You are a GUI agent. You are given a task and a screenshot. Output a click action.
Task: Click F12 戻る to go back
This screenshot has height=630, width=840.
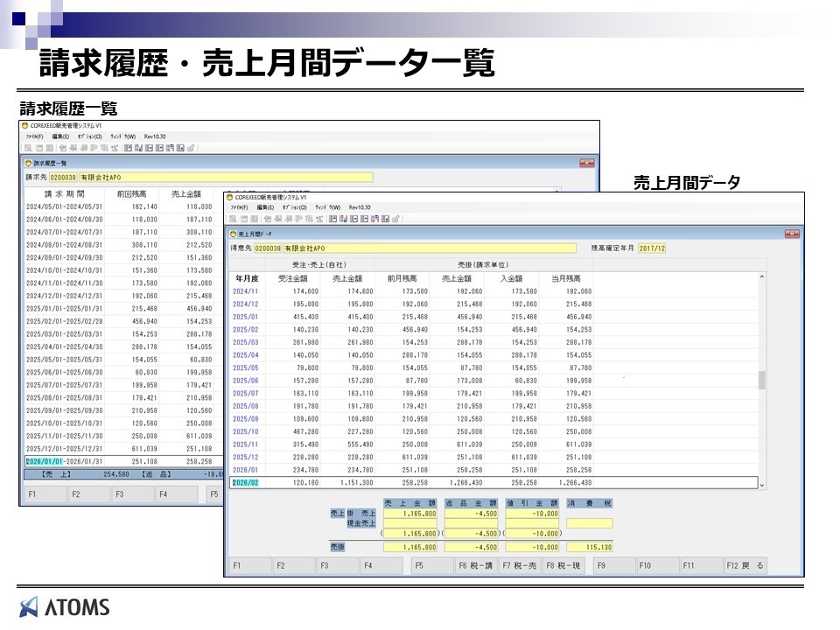point(745,566)
